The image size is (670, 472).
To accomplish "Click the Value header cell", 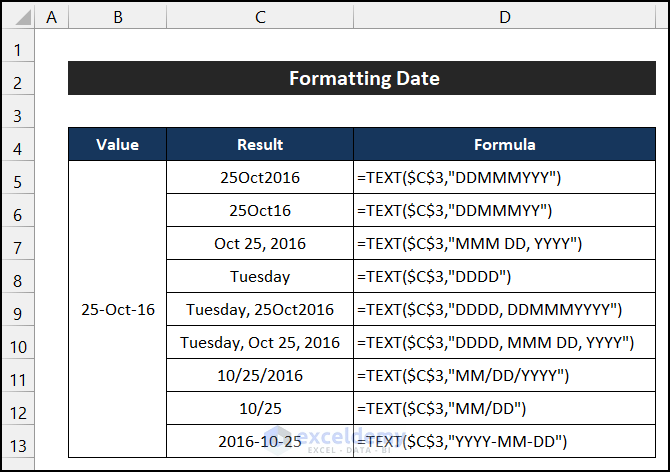I will point(117,145).
